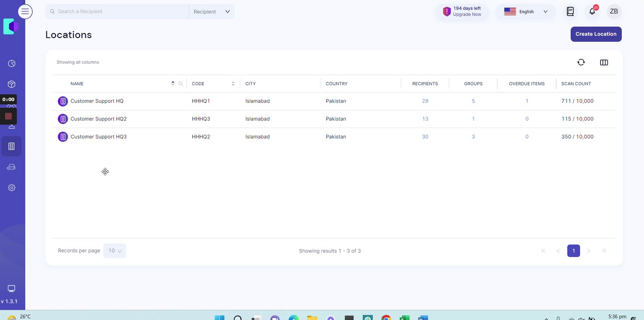The image size is (644, 320).
Task: Open the settings gear in sidebar
Action: coord(12,188)
